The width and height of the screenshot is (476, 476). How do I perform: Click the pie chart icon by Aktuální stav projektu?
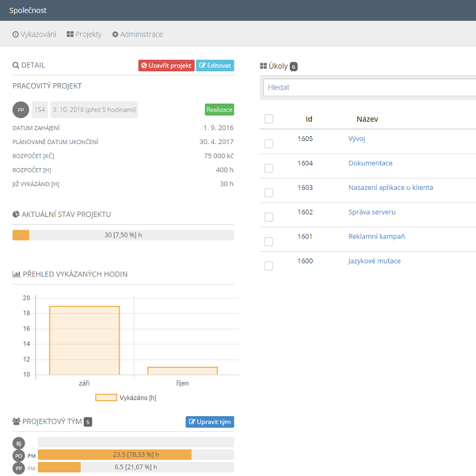[16, 215]
